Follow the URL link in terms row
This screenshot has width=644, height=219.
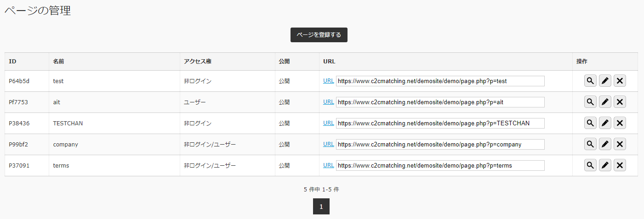pyautogui.click(x=329, y=165)
